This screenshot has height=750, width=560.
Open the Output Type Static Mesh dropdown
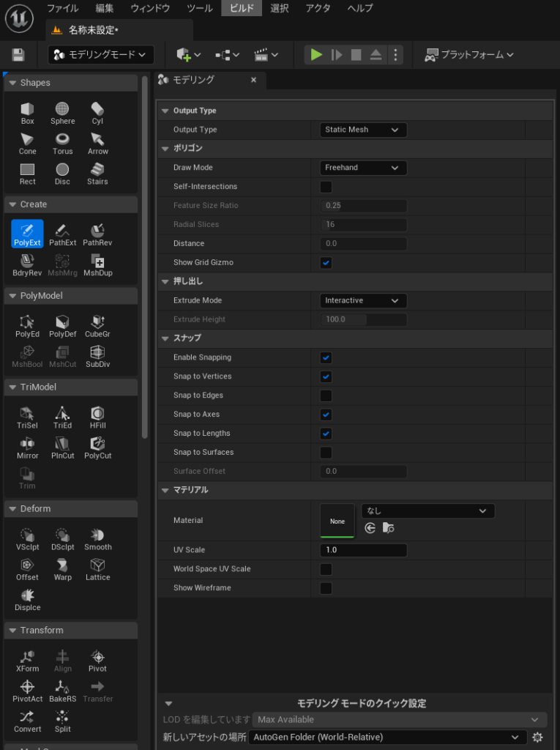363,130
